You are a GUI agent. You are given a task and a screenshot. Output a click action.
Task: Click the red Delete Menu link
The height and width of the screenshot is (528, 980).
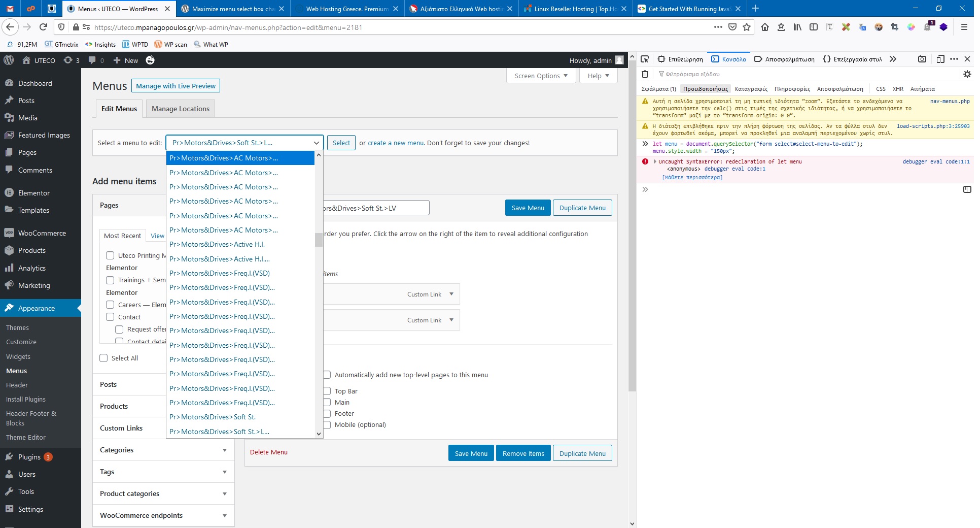(x=269, y=452)
